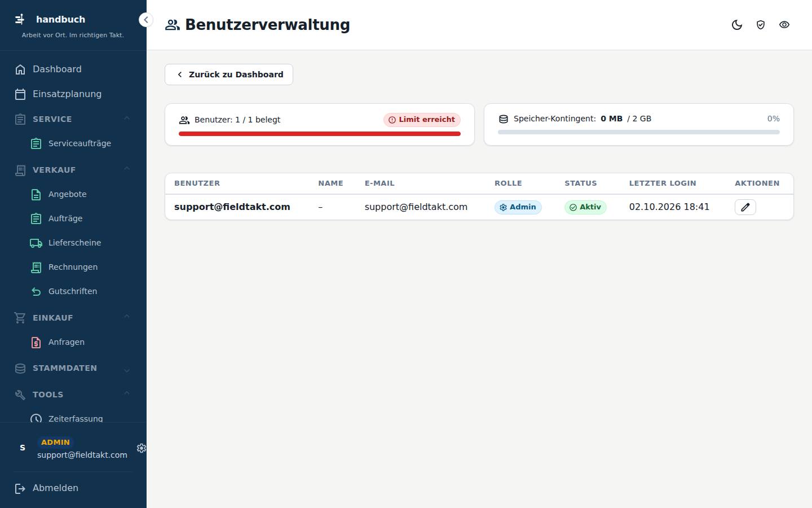Collapse the EINKAUF section
The image size is (812, 508).
click(73, 318)
